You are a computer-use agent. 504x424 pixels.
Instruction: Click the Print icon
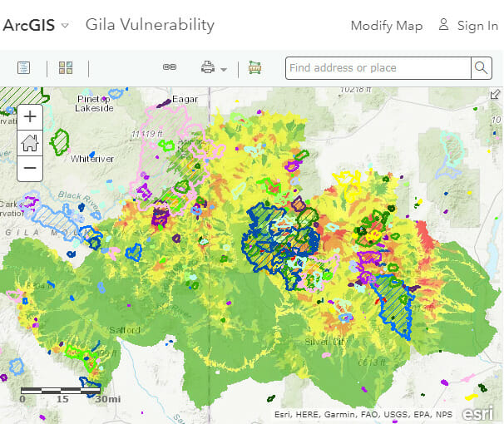pos(208,68)
